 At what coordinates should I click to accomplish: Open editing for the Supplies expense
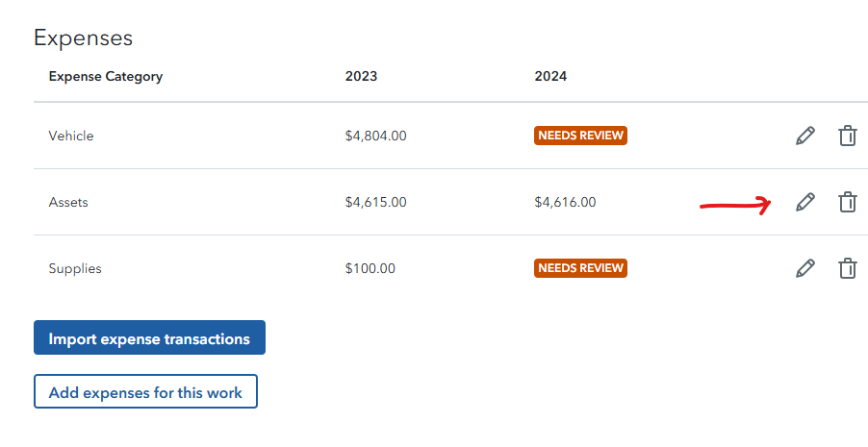tap(805, 268)
